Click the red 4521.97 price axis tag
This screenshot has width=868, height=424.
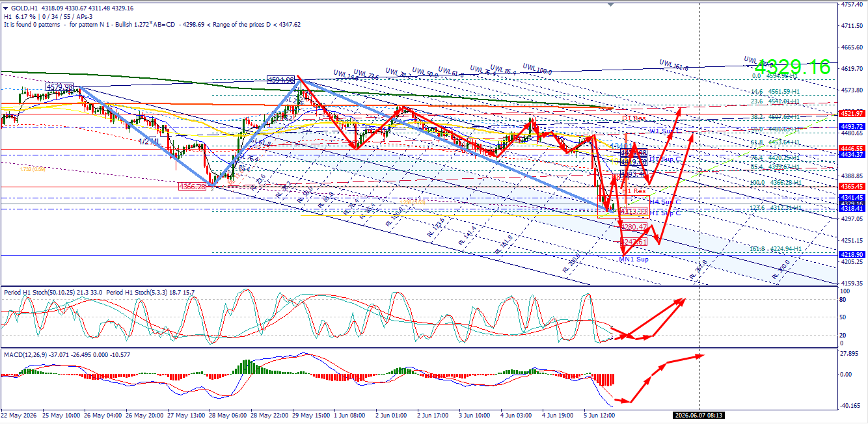click(x=852, y=114)
